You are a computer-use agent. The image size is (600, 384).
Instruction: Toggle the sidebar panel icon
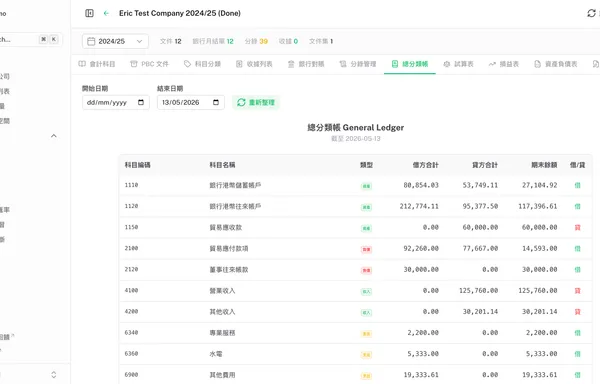(x=89, y=13)
